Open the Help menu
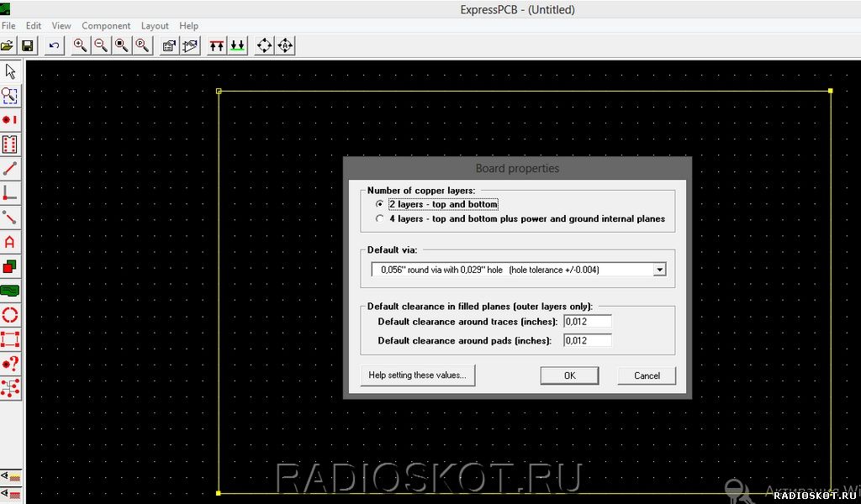Viewport: 861px width, 504px height. coord(188,26)
